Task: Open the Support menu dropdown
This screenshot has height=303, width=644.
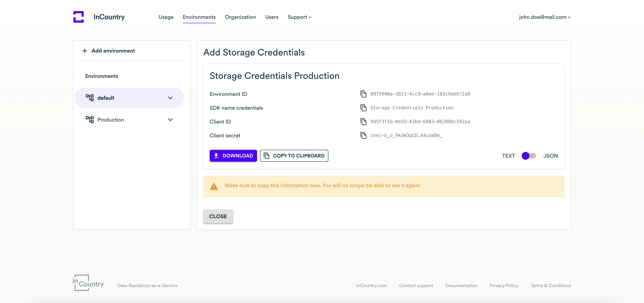Action: pyautogui.click(x=299, y=17)
